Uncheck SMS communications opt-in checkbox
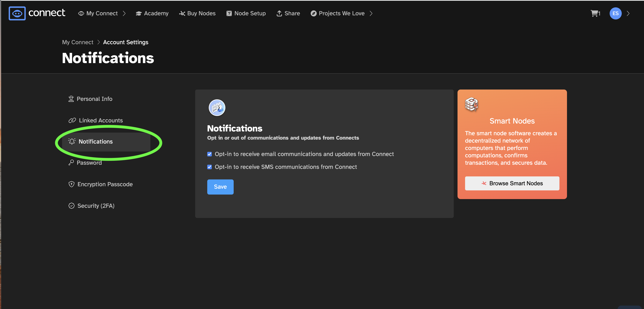This screenshot has width=644, height=309. (x=210, y=167)
